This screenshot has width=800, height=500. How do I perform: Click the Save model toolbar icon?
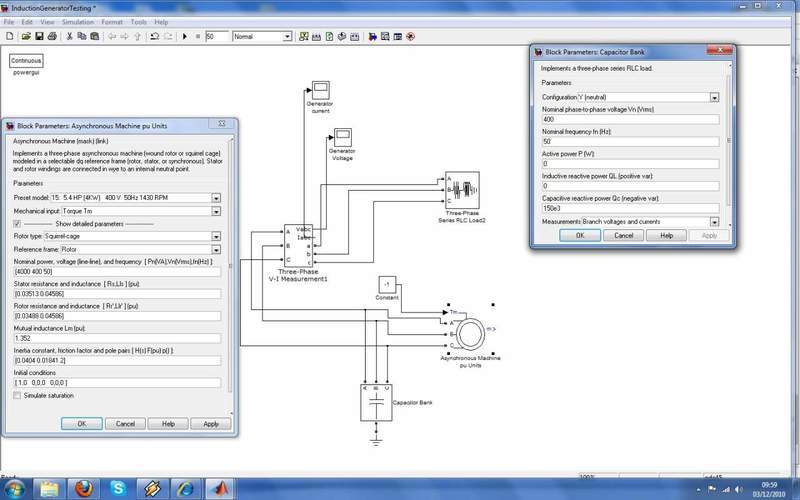[39, 37]
